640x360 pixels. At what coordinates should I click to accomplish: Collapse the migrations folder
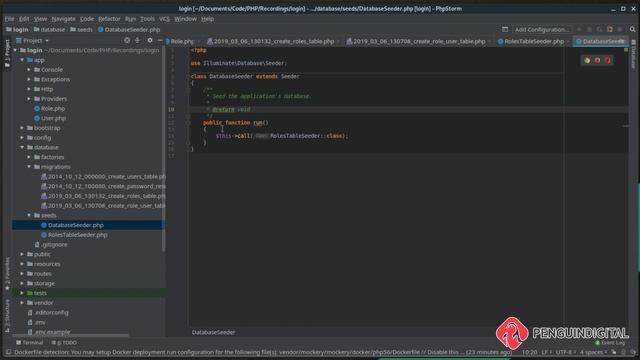point(29,167)
